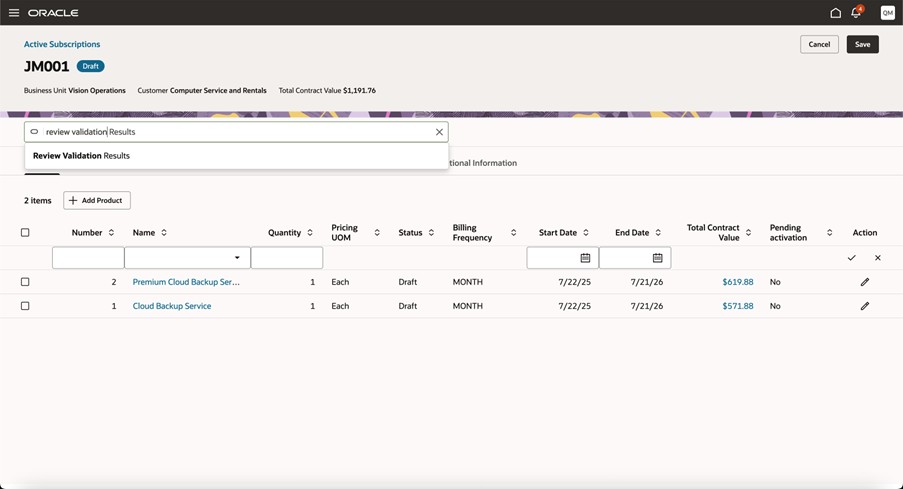
Task: Click the Cancel button
Action: (x=819, y=44)
